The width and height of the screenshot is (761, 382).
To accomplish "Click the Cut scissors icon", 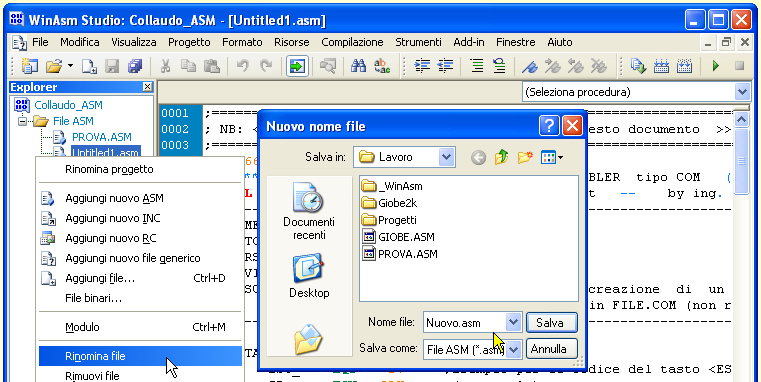I will 165,66.
